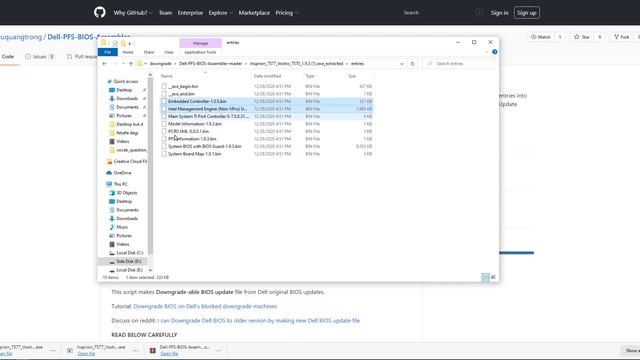640x360 pixels.
Task: Sort files by Date modified column
Action: [267, 76]
